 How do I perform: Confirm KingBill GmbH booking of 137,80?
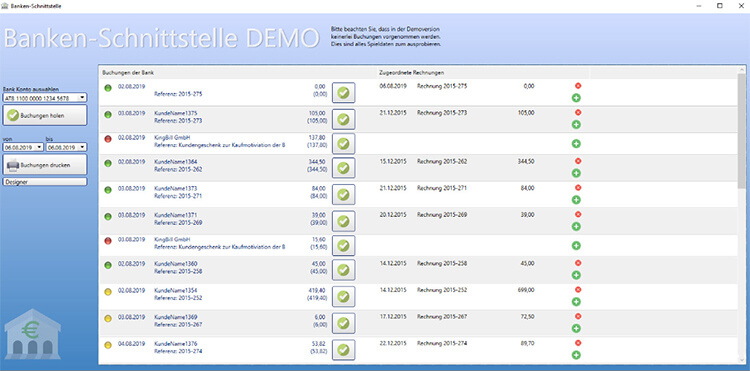tap(343, 143)
